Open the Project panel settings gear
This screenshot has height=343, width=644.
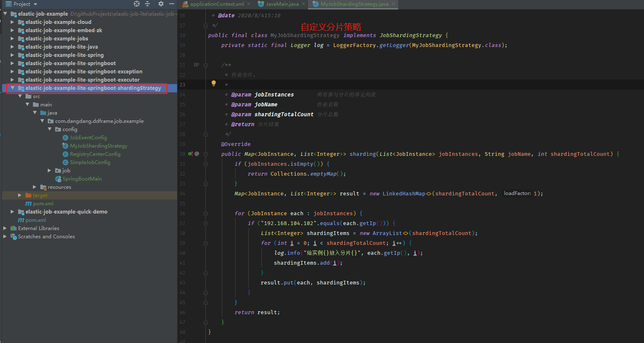161,4
